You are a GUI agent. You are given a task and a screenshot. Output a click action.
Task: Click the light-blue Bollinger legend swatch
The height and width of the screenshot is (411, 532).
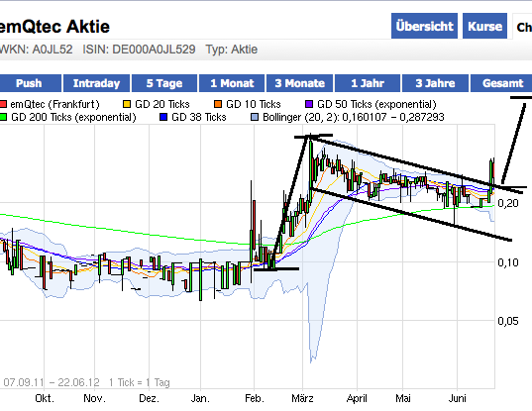click(x=255, y=117)
